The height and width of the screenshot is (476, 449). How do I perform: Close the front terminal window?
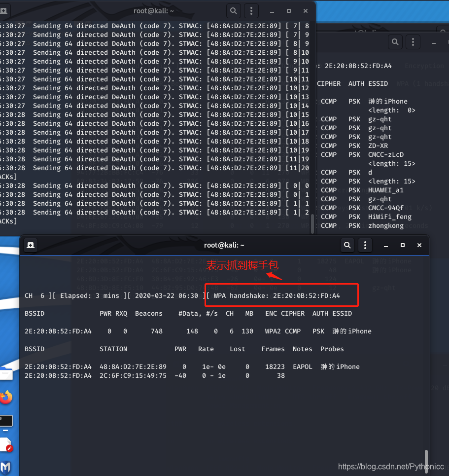pos(419,245)
